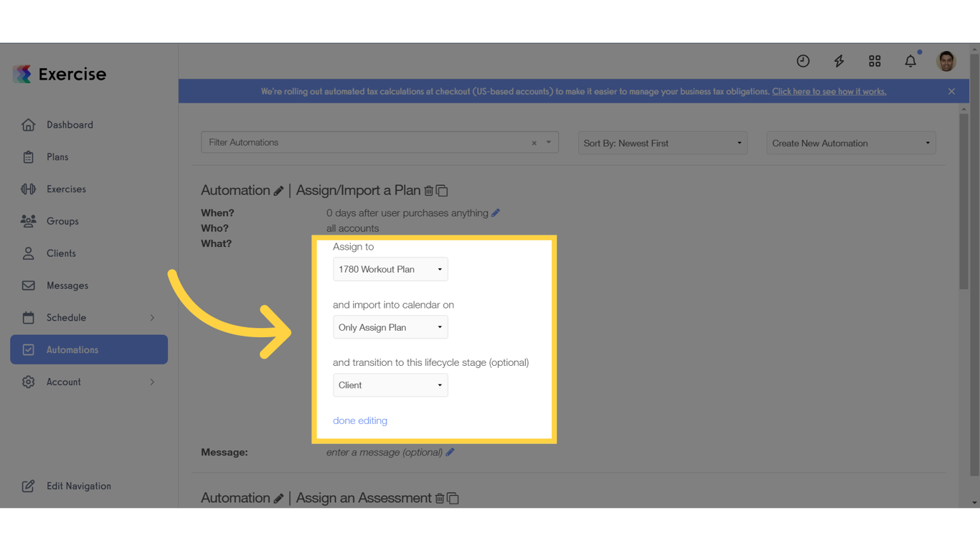
Task: Check notifications via the bell icon
Action: (910, 61)
